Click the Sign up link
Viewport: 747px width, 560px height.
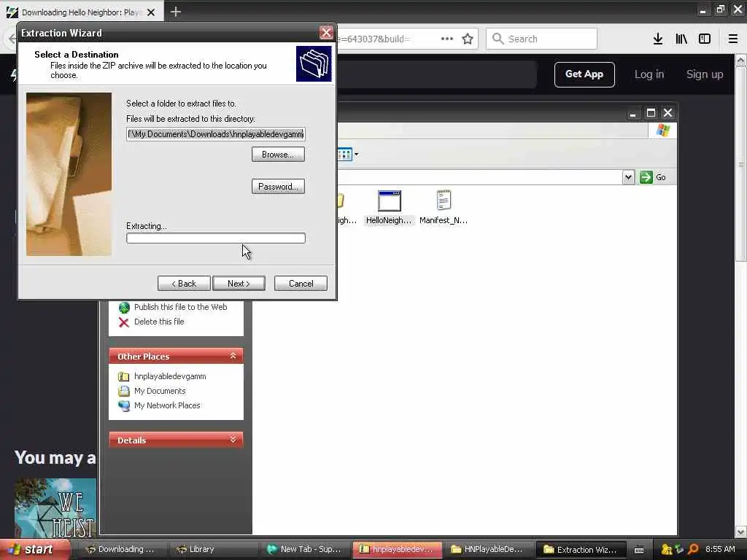pyautogui.click(x=705, y=74)
